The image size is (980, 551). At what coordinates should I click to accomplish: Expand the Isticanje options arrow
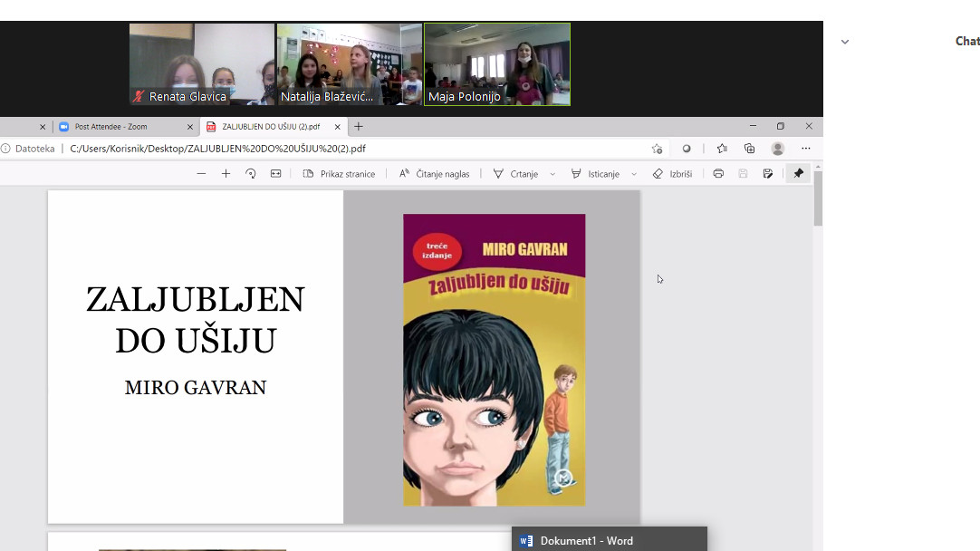(x=634, y=174)
